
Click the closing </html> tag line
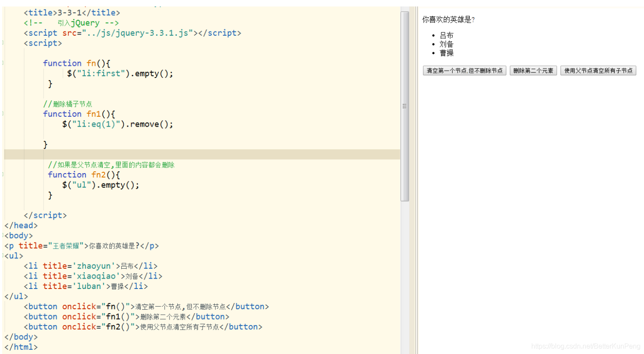point(21,347)
